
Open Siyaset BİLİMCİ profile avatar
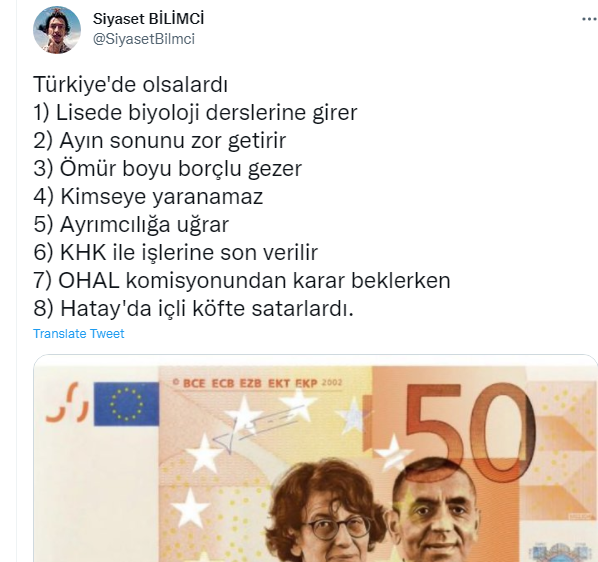pyautogui.click(x=57, y=30)
